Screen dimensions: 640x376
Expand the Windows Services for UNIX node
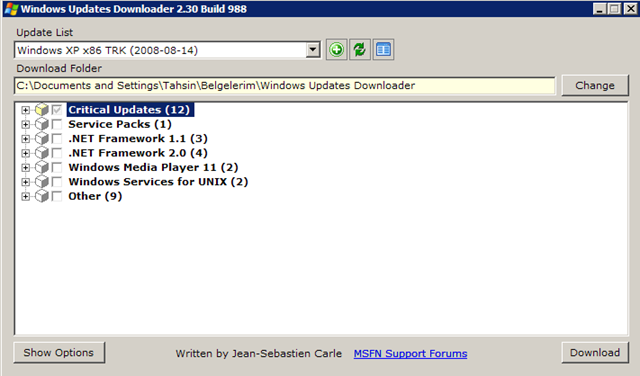click(x=25, y=182)
